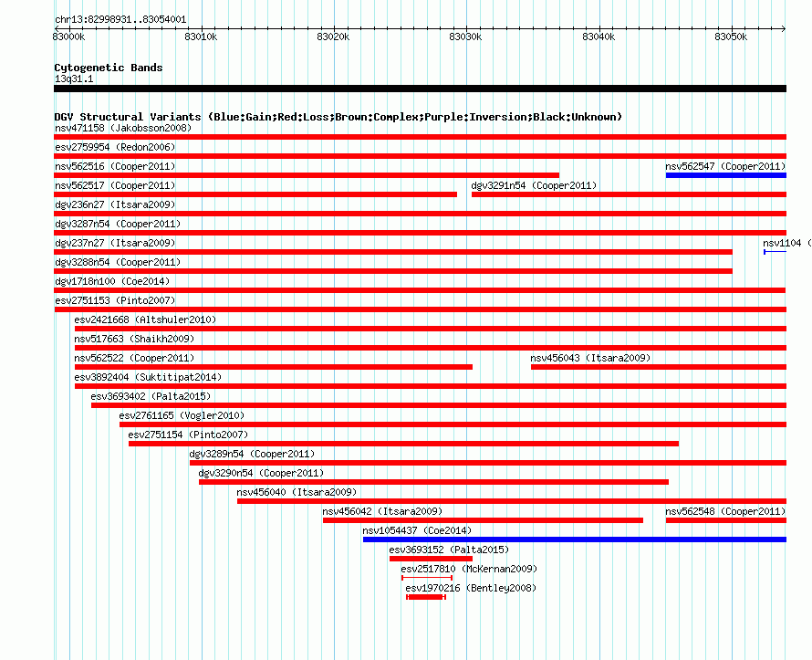Open dgv3290n54 (Cooper2011) label
This screenshot has height=660, width=812.
[x=261, y=473]
